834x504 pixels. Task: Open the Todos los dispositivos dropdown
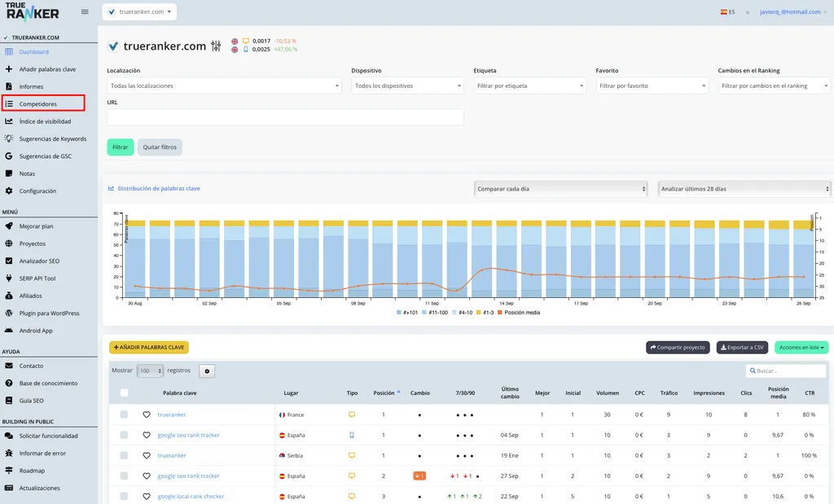[407, 85]
